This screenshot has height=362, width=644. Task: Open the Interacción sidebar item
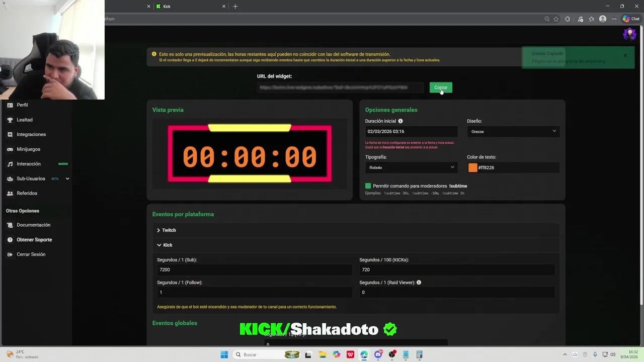[x=29, y=164]
